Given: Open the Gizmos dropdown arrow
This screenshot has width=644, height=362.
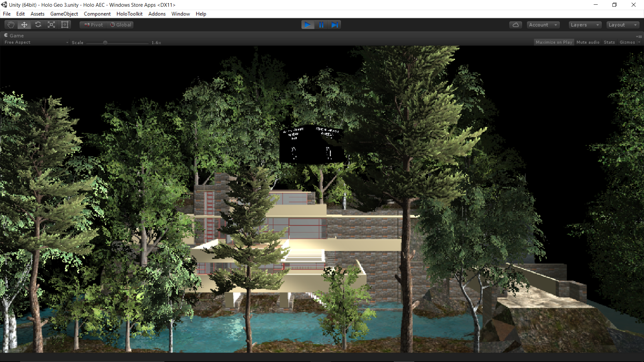Looking at the screenshot, I should (x=639, y=42).
